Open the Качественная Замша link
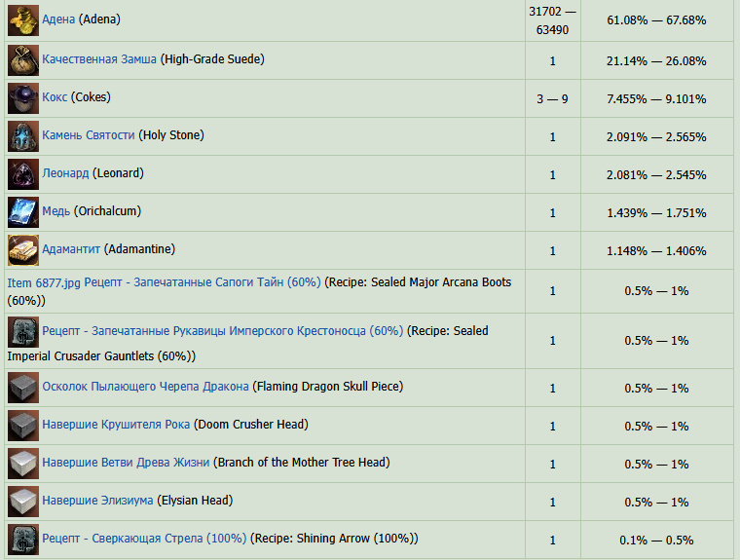Screen dimensions: 740x560 pos(98,59)
